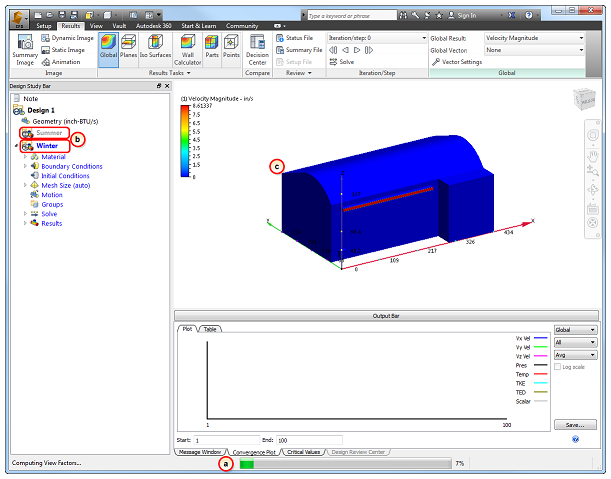
Task: Switch to the Table tab
Action: pyautogui.click(x=210, y=329)
